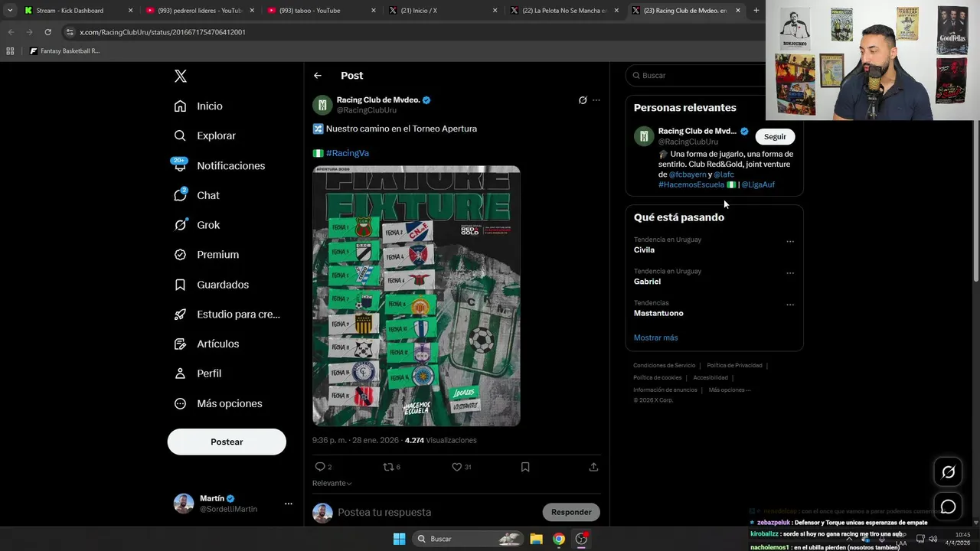Open the more menu for Gabriel trend
This screenshot has height=551, width=980.
(790, 273)
